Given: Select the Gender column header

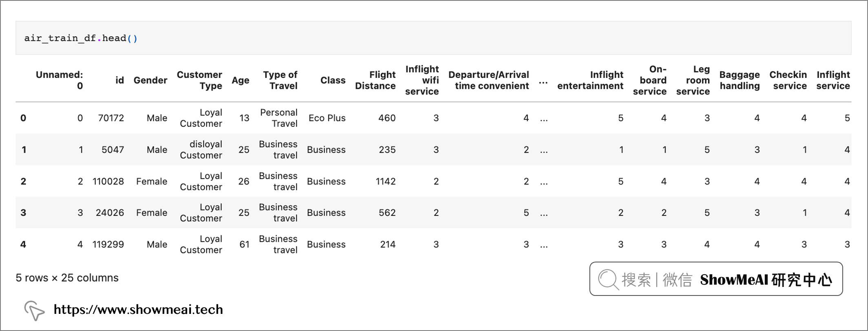Looking at the screenshot, I should 150,80.
